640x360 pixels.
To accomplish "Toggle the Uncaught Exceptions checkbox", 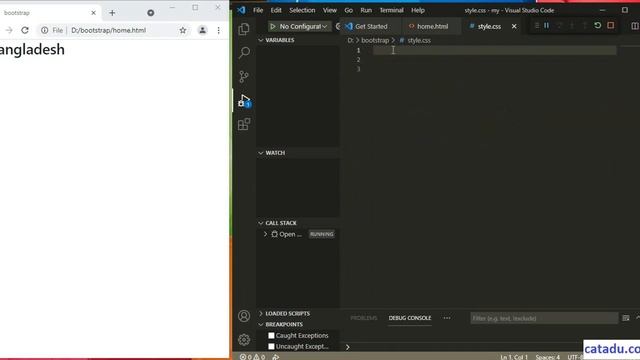I will point(271,347).
